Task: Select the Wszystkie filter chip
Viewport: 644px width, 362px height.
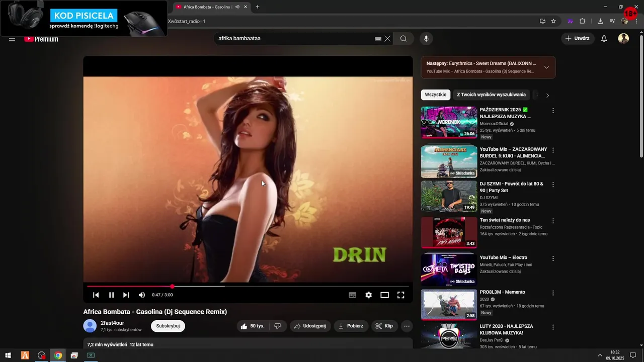Action: tap(436, 95)
